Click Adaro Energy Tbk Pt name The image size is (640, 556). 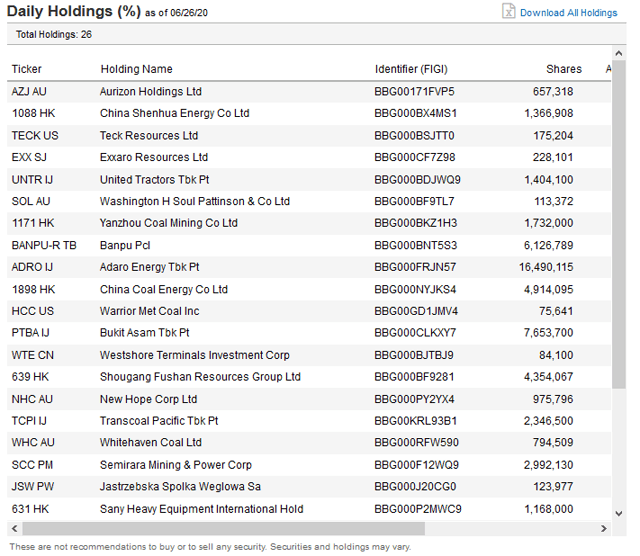149,267
